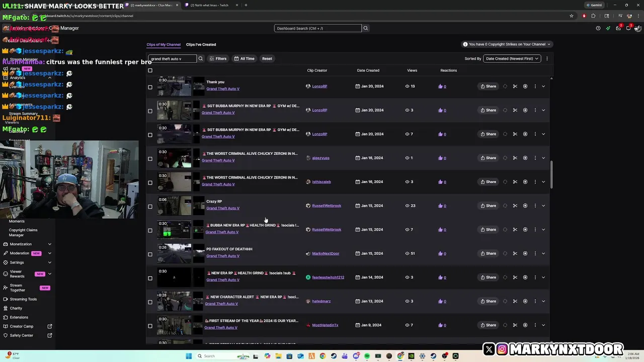Image resolution: width=644 pixels, height=362 pixels.
Task: Click the scissors edit icon in the Thank you row
Action: (x=515, y=86)
